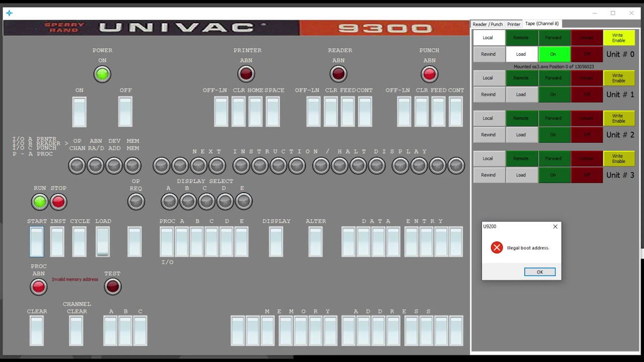Screen dimensions: 644x362
Task: Click Display Select lamp C
Action: (x=206, y=202)
